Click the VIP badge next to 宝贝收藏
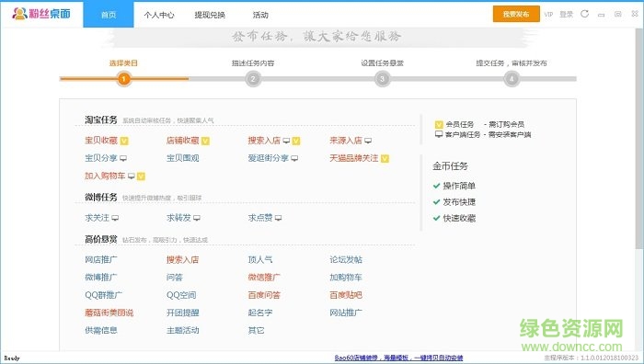644x364 pixels. pos(124,141)
